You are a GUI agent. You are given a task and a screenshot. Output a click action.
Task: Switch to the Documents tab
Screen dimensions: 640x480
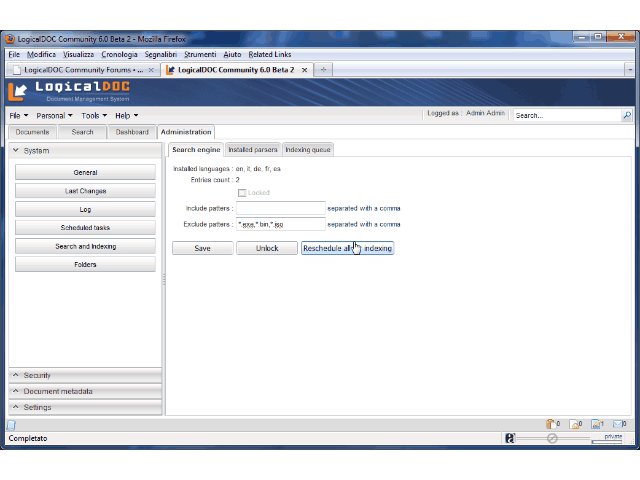(x=33, y=132)
